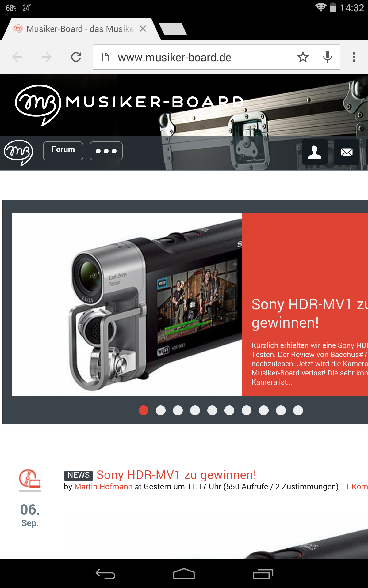The height and width of the screenshot is (588, 368).
Task: Bookmark page with the star icon
Action: tap(303, 57)
